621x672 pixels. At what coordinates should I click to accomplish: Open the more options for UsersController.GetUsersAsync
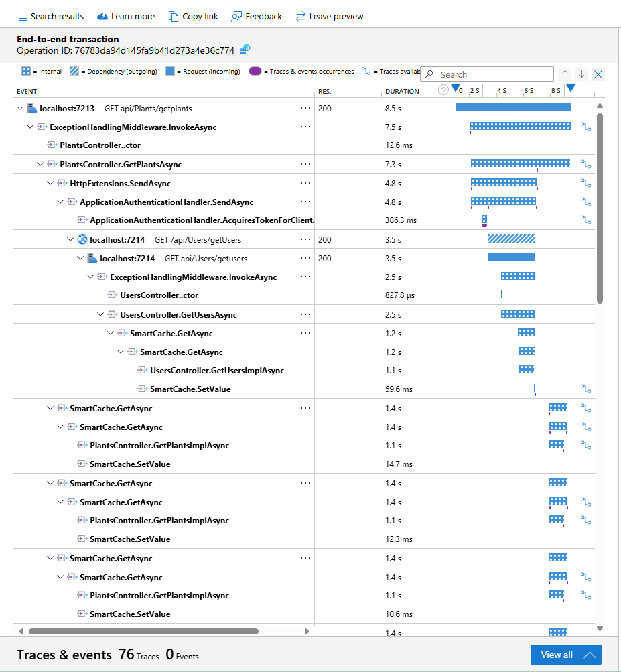tap(305, 314)
